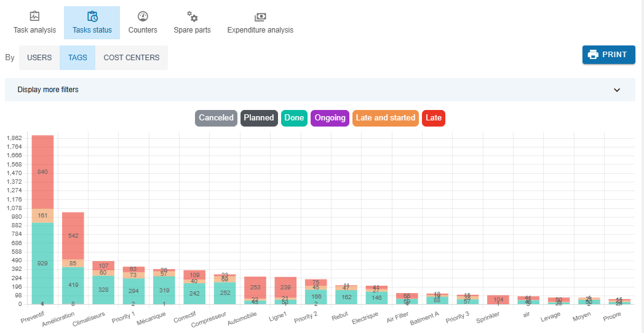The width and height of the screenshot is (644, 333).
Task: Expand the Display more filters panel
Action: (x=320, y=90)
